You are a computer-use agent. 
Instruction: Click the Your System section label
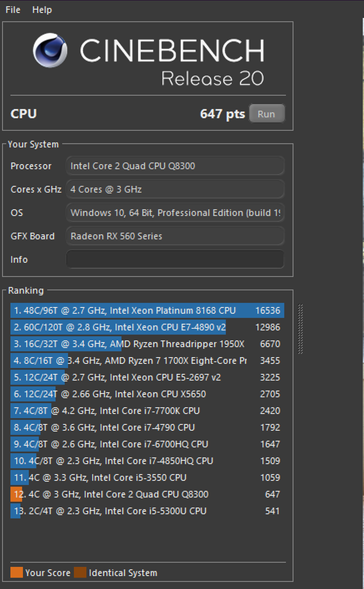[x=33, y=144]
